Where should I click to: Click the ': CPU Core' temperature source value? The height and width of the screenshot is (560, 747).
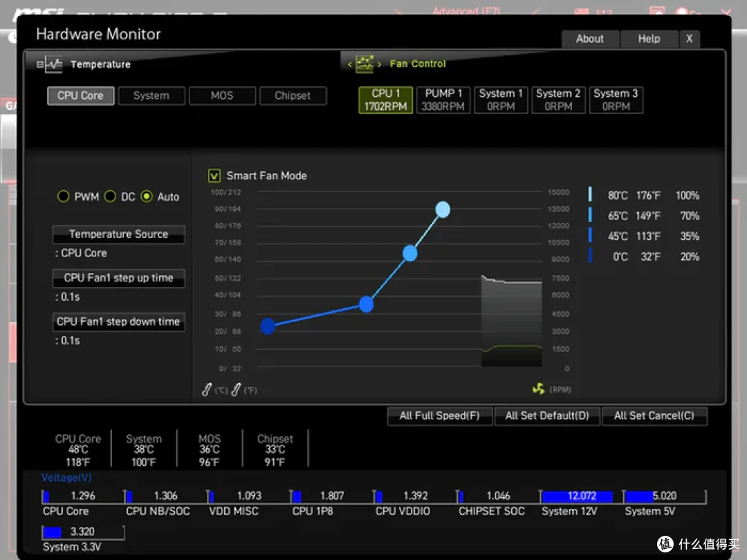pos(81,253)
